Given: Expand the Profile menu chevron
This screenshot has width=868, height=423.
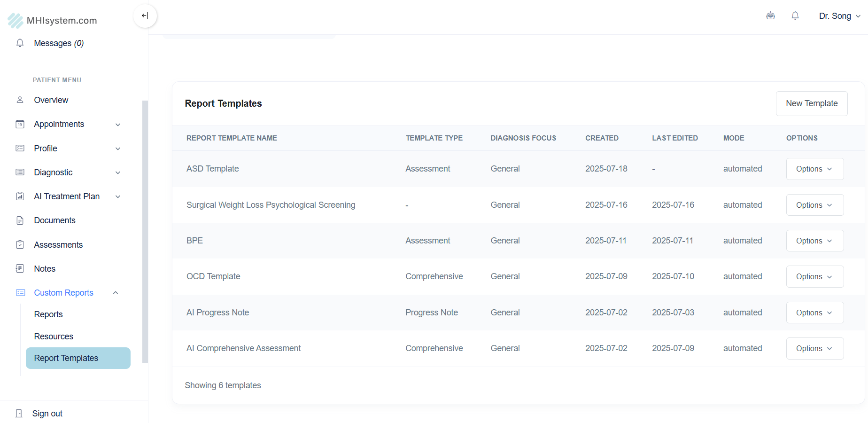Looking at the screenshot, I should [x=118, y=149].
